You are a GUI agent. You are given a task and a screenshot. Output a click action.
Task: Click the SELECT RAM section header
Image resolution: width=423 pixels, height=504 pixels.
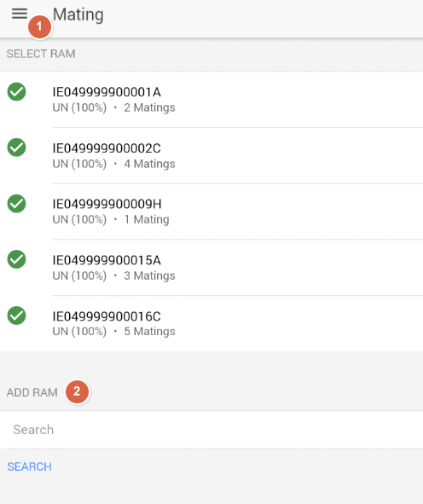(x=41, y=54)
